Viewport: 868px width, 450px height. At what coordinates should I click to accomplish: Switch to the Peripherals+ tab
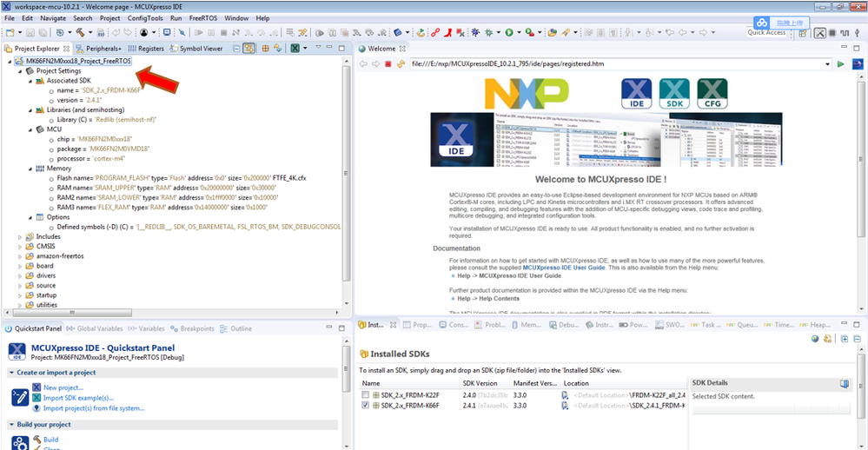98,49
